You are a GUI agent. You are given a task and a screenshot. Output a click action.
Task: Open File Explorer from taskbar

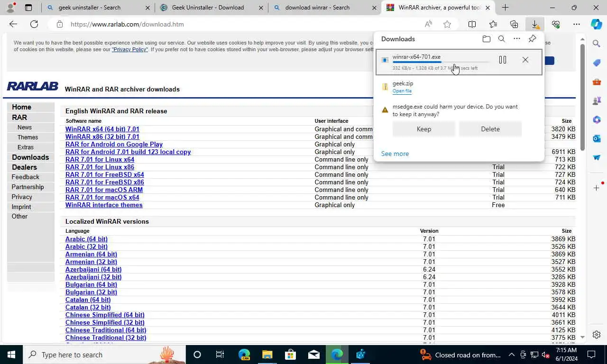267,355
